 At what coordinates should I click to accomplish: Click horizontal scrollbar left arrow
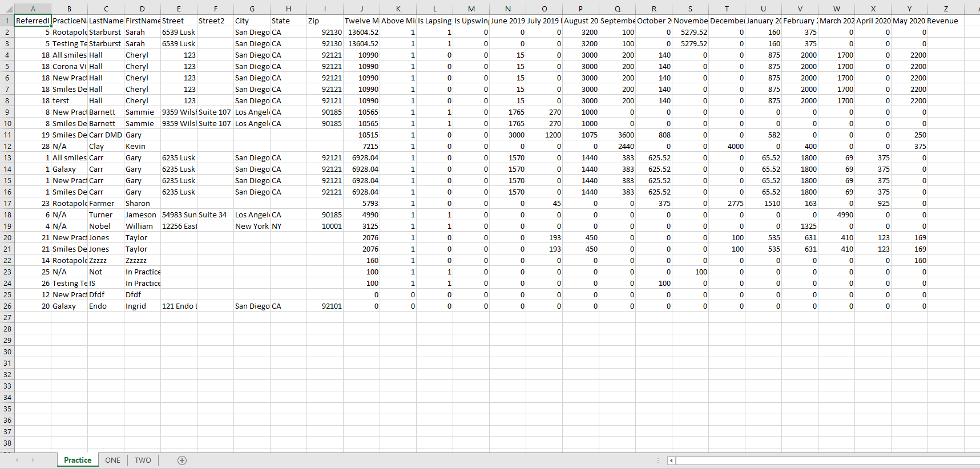coord(672,460)
